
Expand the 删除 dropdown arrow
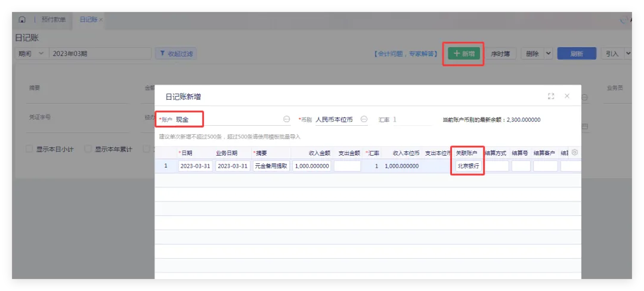point(549,53)
